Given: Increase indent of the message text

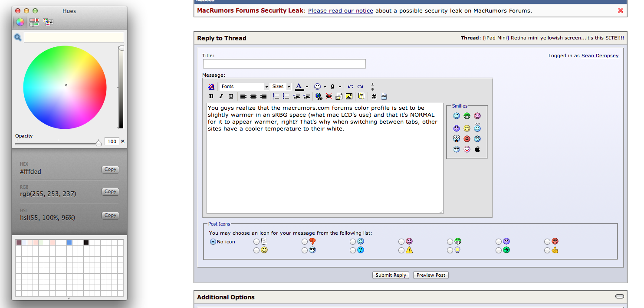Looking at the screenshot, I should pyautogui.click(x=306, y=96).
